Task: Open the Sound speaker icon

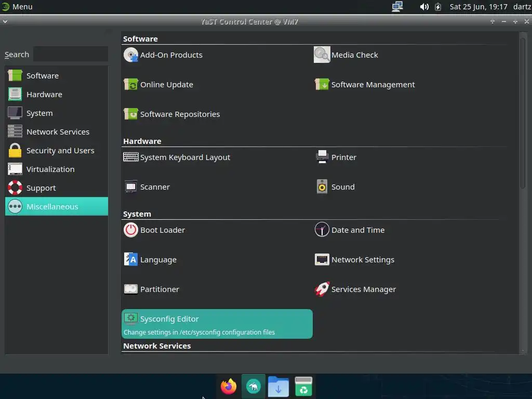Action: tap(322, 187)
